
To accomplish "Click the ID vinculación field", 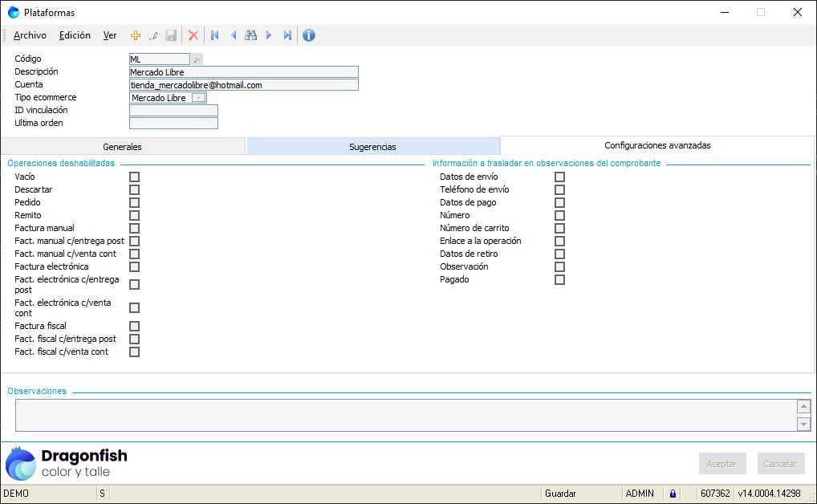I will click(173, 111).
